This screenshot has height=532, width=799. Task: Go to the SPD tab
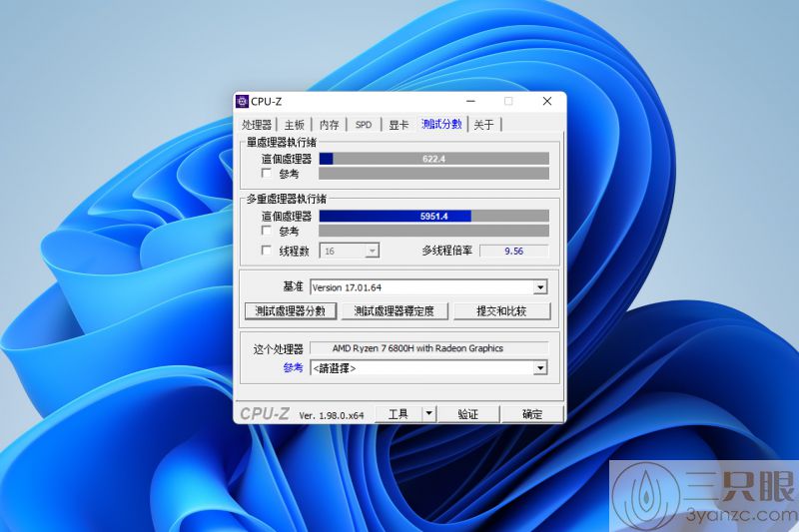(364, 125)
